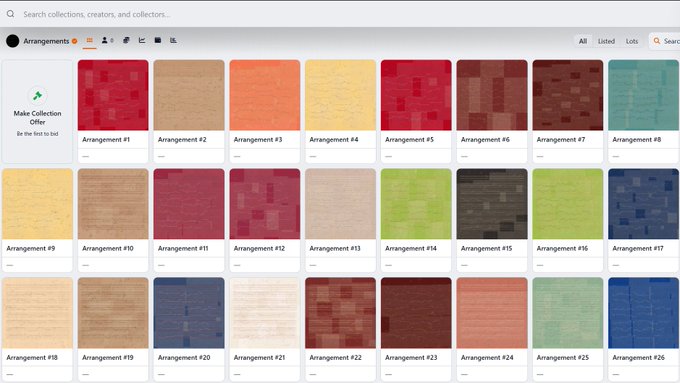Click the 'Arrangement #15' title text

tap(486, 249)
